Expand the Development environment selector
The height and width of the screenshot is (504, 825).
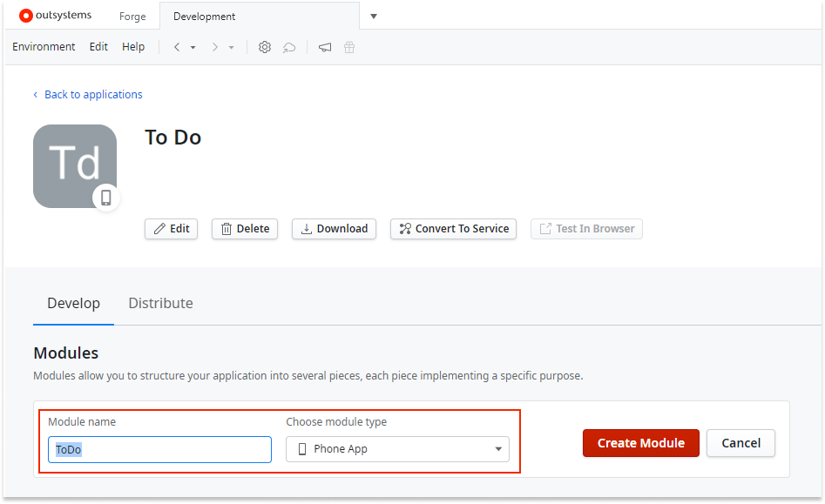[373, 16]
